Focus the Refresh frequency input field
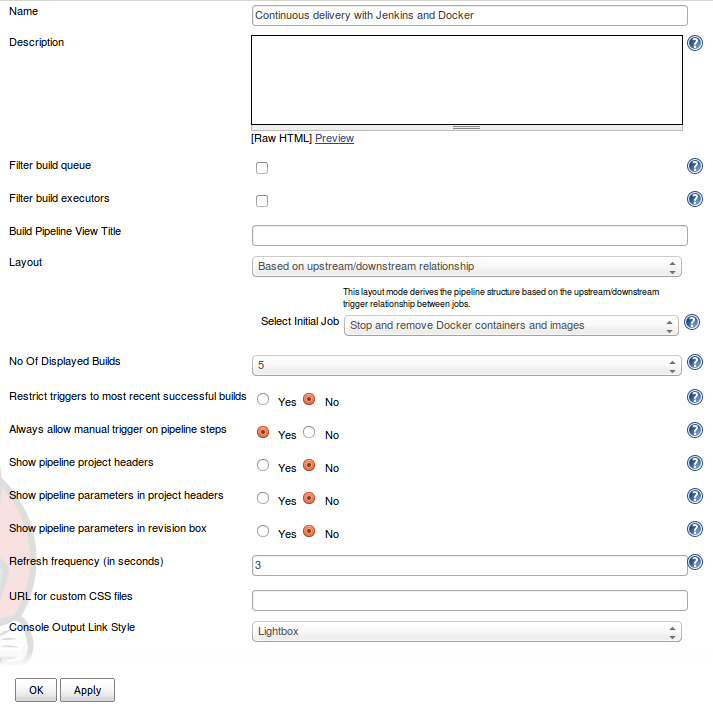Screen dimensions: 713x711 pos(470,566)
